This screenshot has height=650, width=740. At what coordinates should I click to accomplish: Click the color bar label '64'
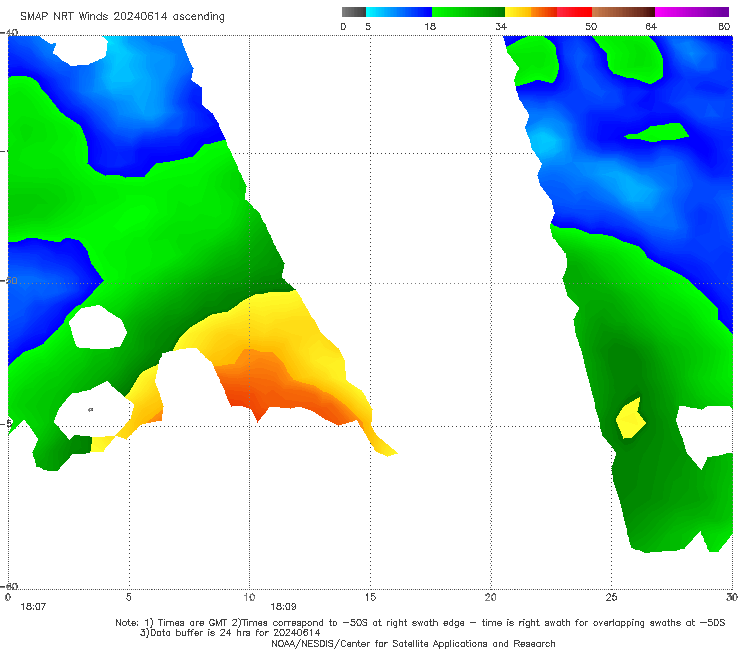[x=651, y=26]
